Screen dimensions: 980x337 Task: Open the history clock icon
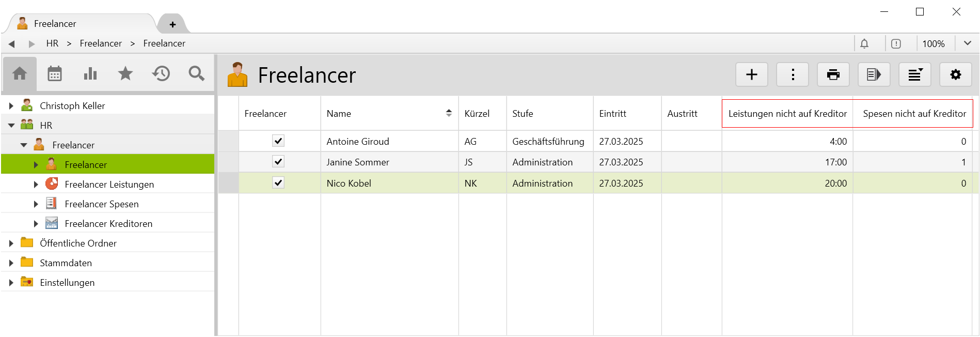tap(161, 74)
